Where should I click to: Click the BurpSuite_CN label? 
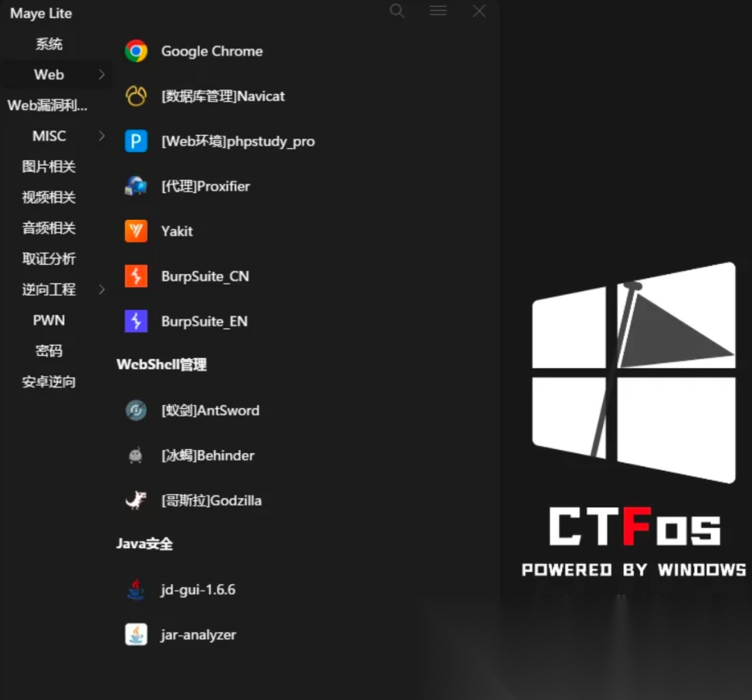click(205, 277)
